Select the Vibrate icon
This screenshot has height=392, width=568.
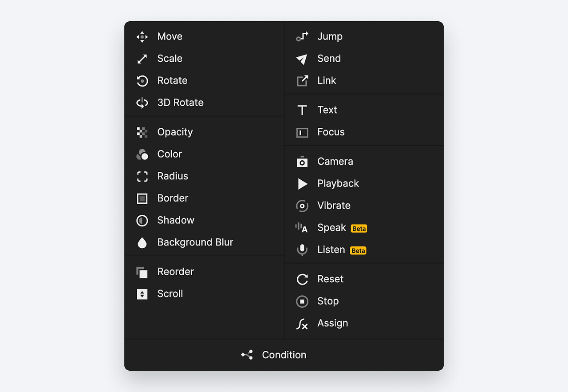point(302,206)
